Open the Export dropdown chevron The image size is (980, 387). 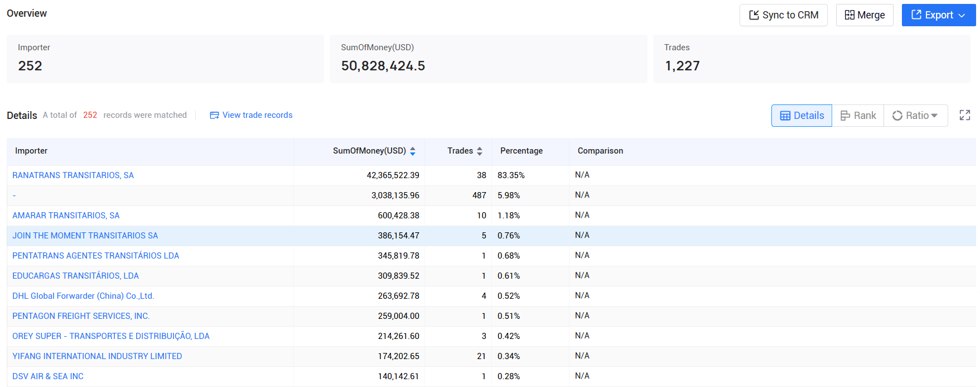962,16
